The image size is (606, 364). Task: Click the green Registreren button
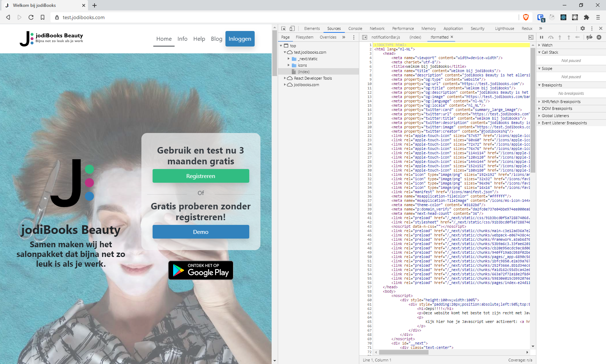coord(201,176)
